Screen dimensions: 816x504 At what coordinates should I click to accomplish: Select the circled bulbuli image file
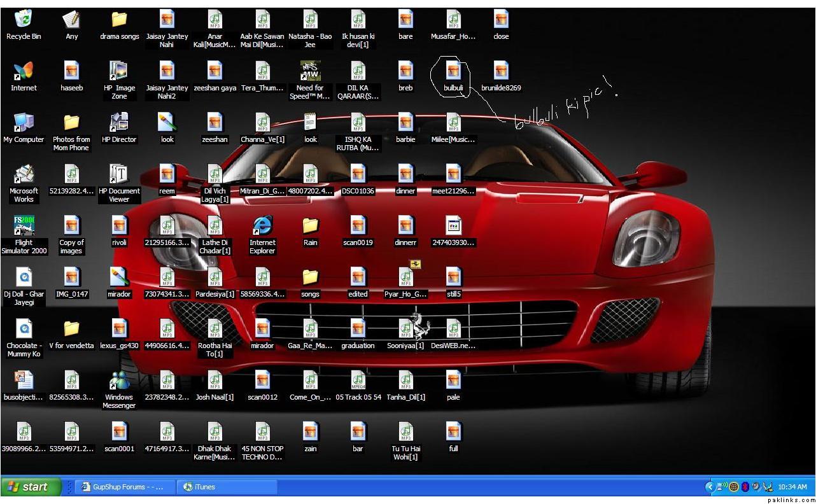[x=453, y=71]
